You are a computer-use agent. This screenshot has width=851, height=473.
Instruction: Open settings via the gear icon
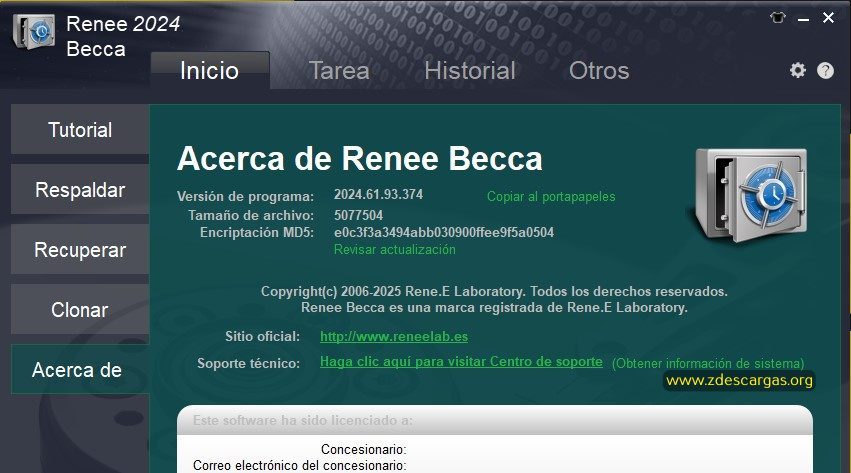tap(797, 70)
